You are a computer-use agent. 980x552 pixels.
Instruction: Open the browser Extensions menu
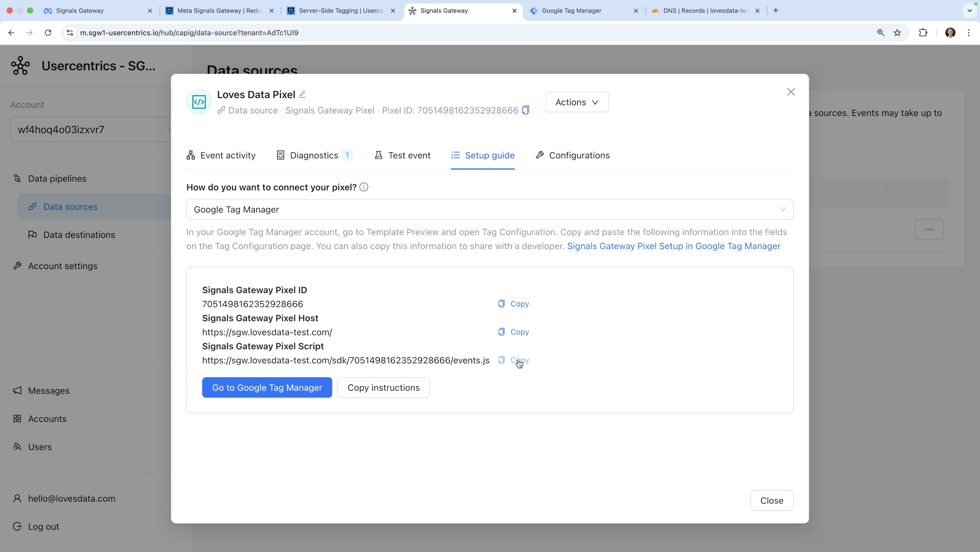coord(923,33)
